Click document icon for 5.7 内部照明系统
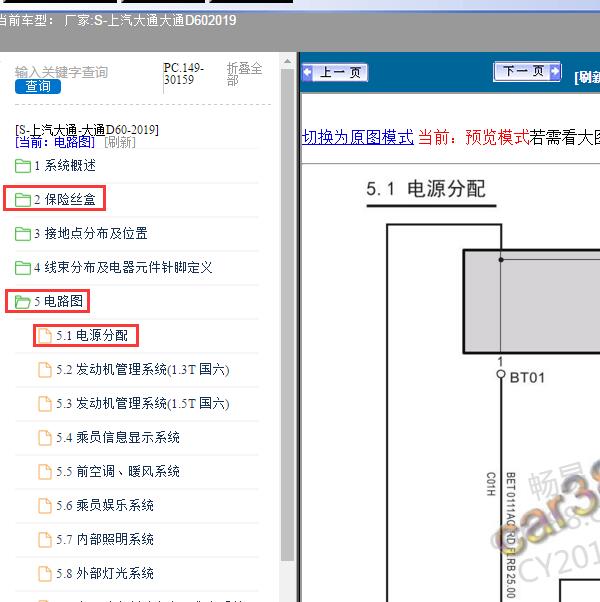 [45, 539]
